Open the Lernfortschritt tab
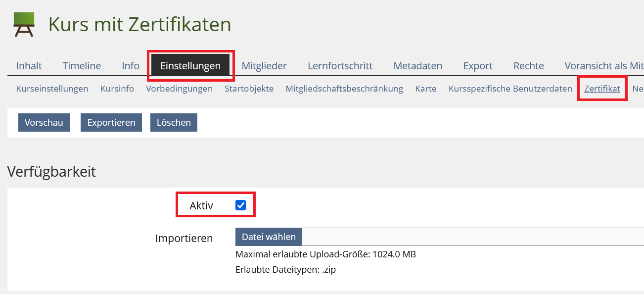This screenshot has width=644, height=294. click(340, 66)
